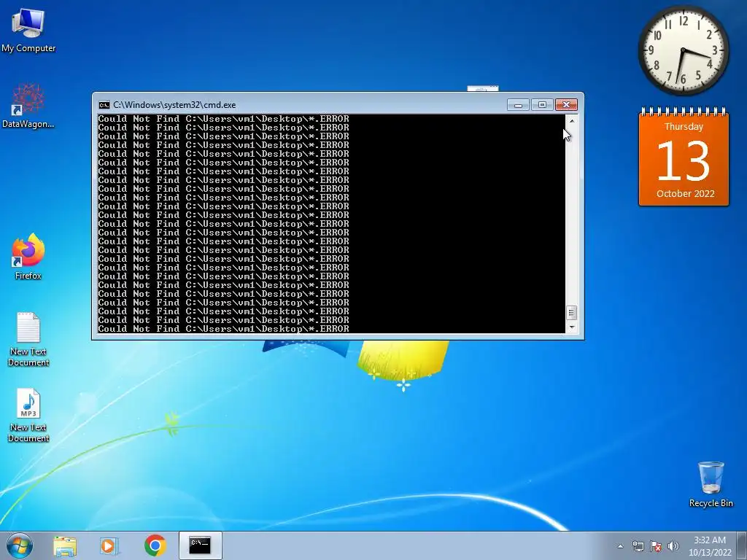Open the cmd.exe title bar system icon
747x560 pixels.
point(104,105)
